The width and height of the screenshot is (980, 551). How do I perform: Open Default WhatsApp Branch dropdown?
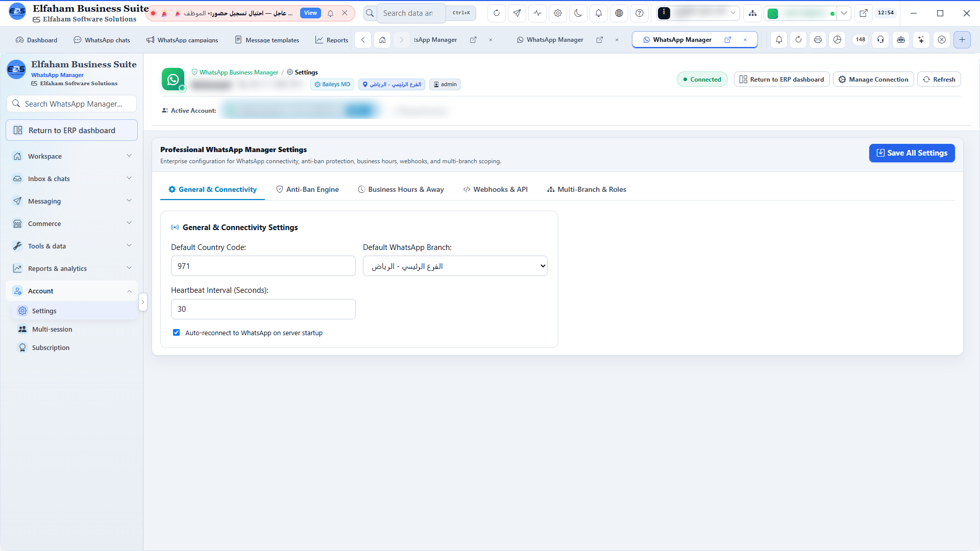pos(455,266)
